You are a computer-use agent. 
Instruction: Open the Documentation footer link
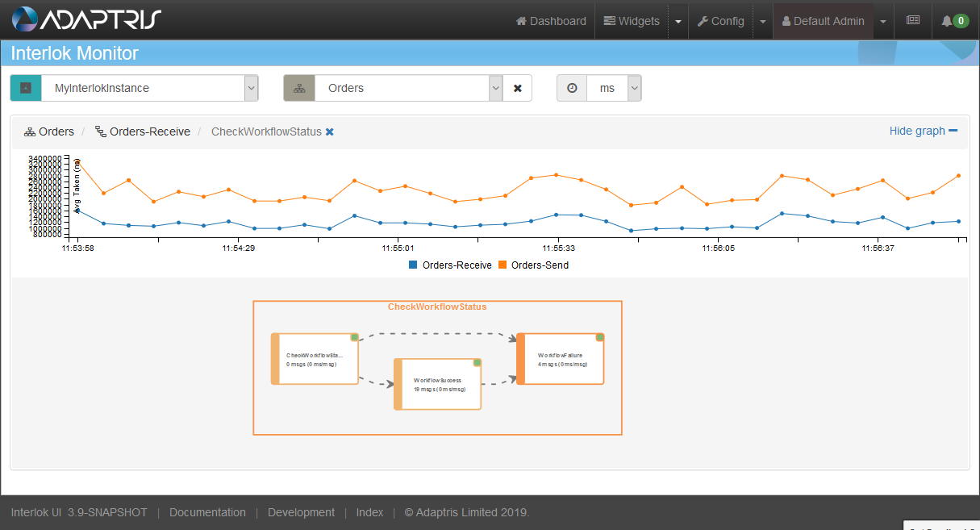click(x=207, y=512)
